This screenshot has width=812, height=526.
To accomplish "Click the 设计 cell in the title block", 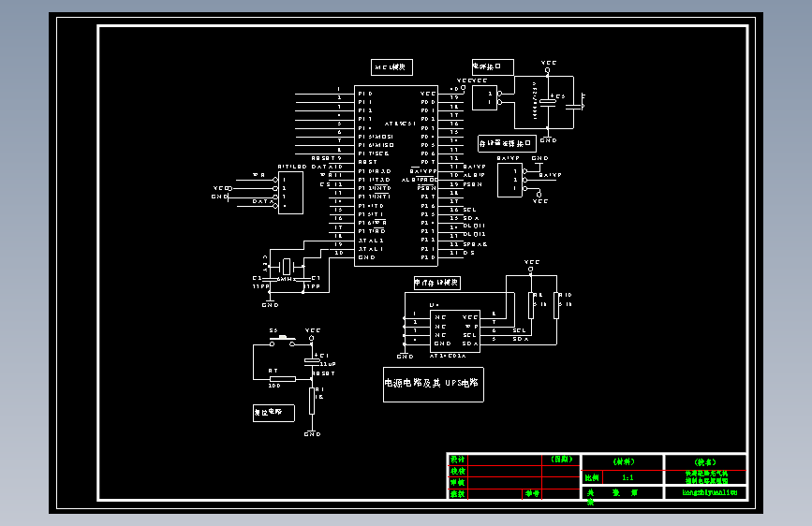I will click(x=457, y=460).
